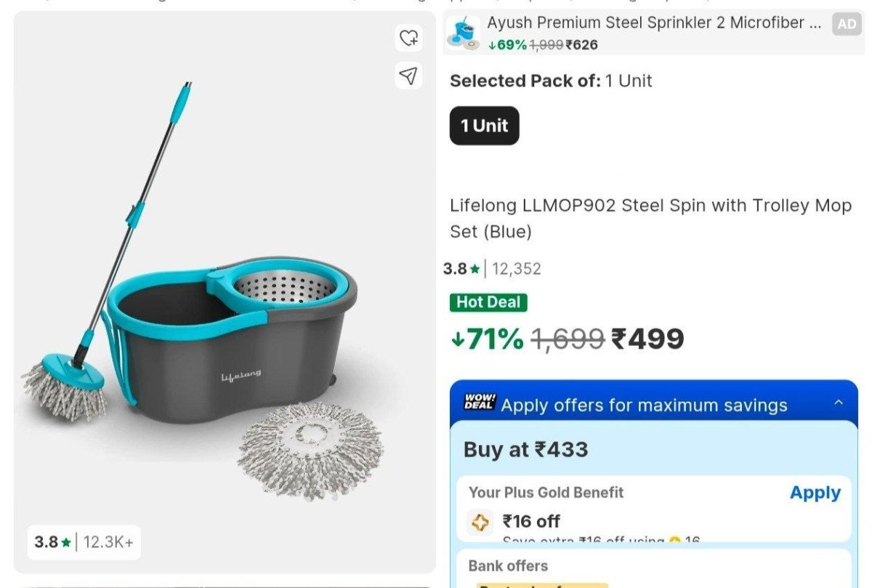Image resolution: width=872 pixels, height=588 pixels.
Task: Click the Lifelong LLMOP902 product title
Action: click(x=650, y=218)
